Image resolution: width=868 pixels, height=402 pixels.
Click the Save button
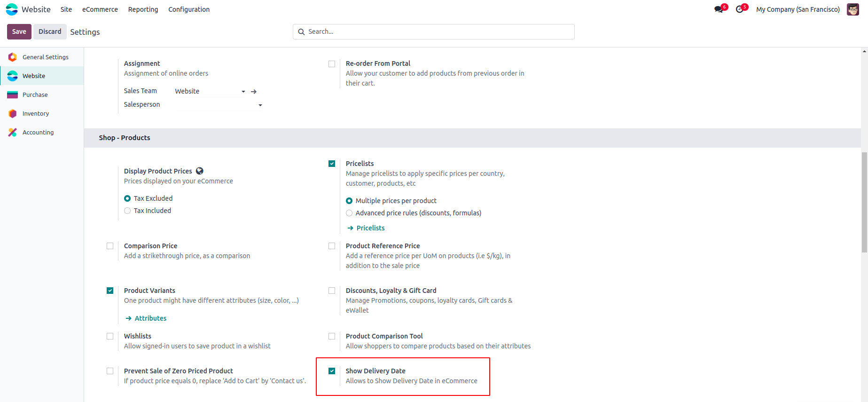19,32
